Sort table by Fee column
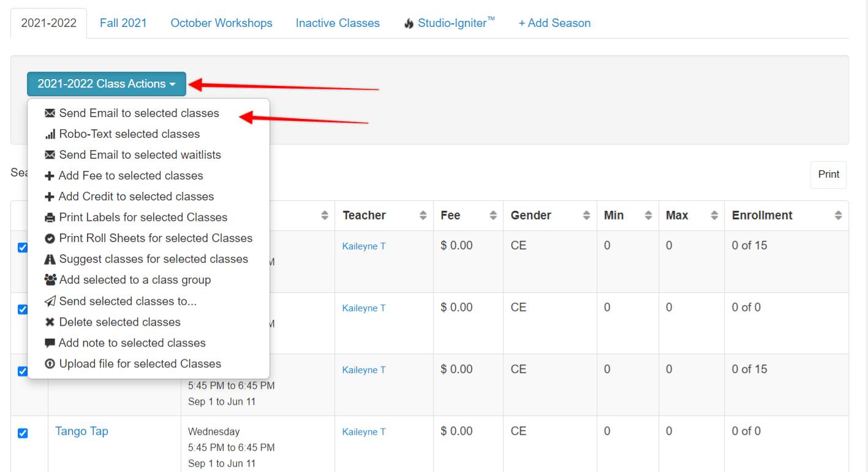868x472 pixels. (x=492, y=216)
